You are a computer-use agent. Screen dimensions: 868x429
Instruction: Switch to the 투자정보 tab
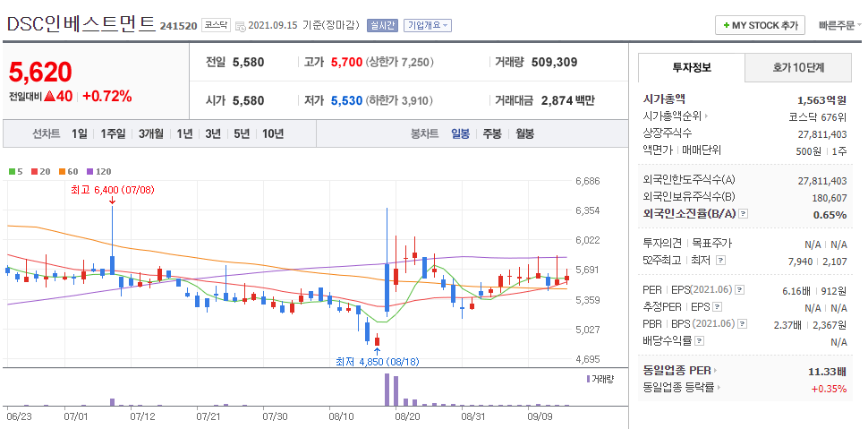click(692, 68)
